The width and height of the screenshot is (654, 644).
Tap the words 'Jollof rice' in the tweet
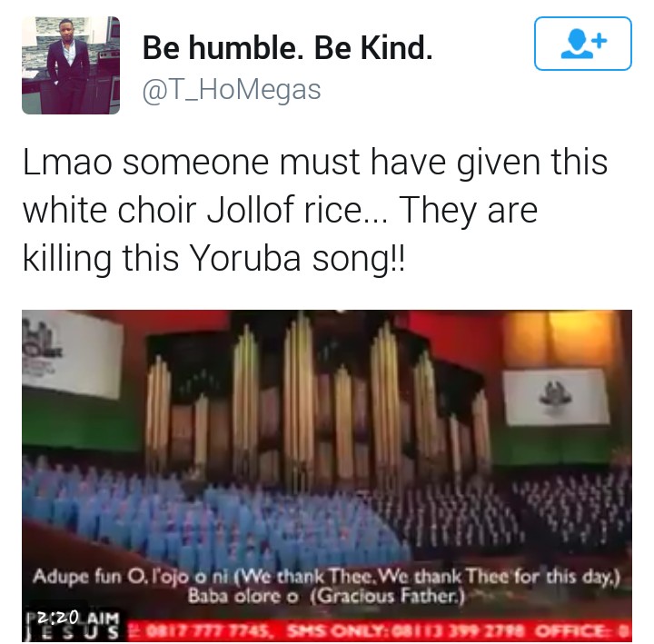(x=285, y=210)
